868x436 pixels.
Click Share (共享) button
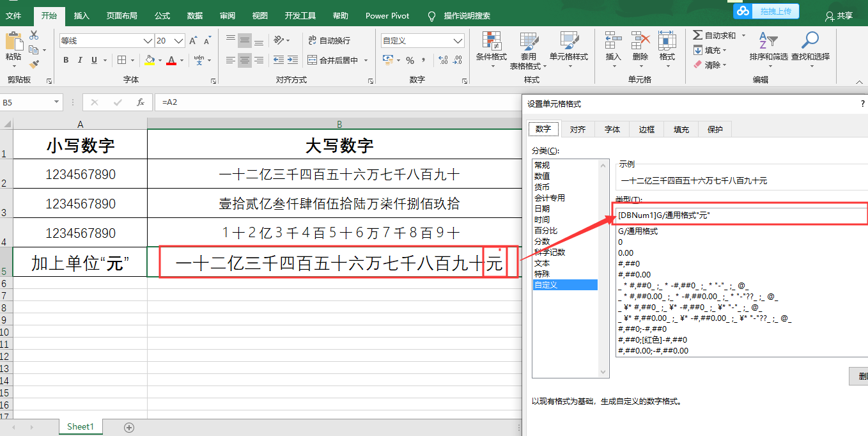point(840,16)
